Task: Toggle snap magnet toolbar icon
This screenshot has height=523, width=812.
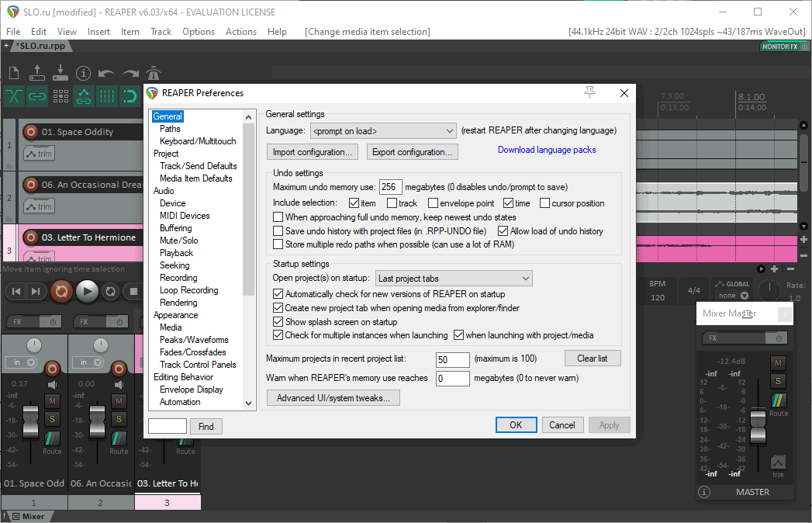Action: pyautogui.click(x=130, y=96)
